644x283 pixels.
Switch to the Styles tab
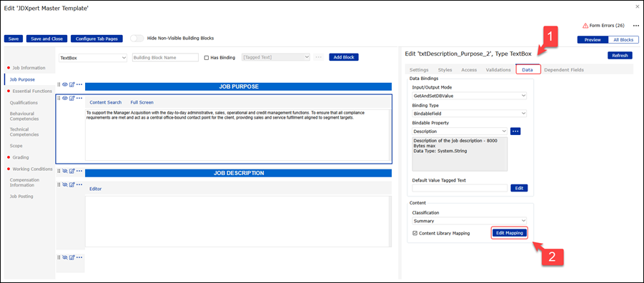coord(445,70)
